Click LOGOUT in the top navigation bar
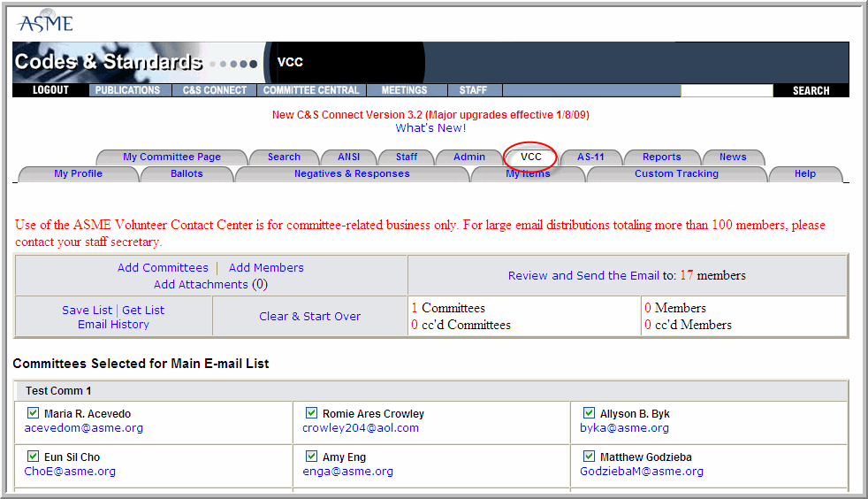868x499 pixels. click(50, 90)
